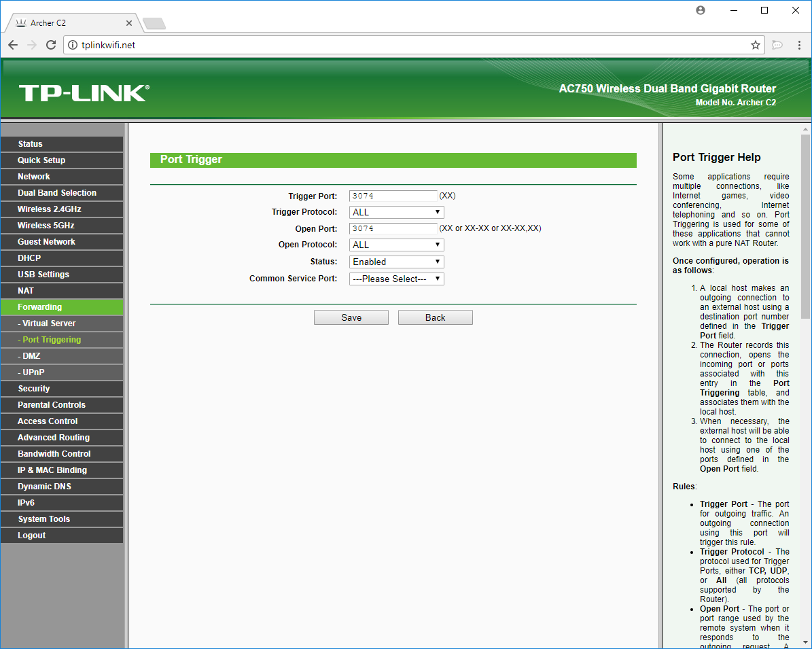Click the address bar URL tplinkwifi.net
Screen dimensions: 812x649
108,45
